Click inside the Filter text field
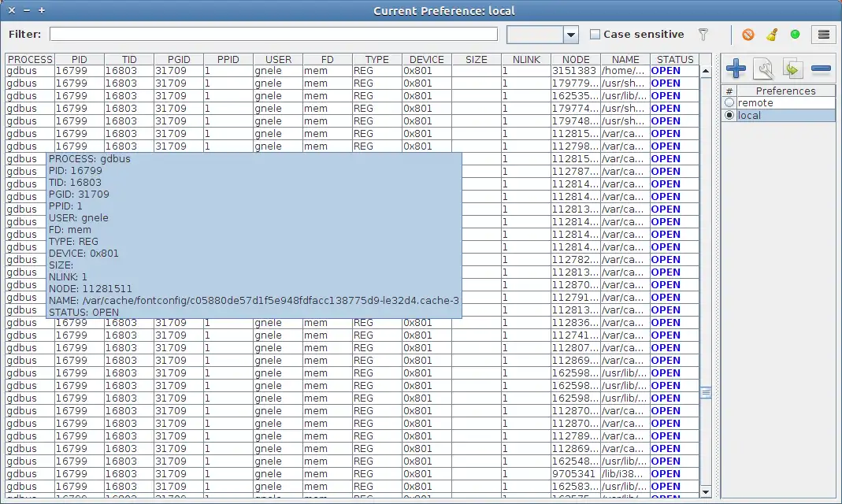 [273, 34]
